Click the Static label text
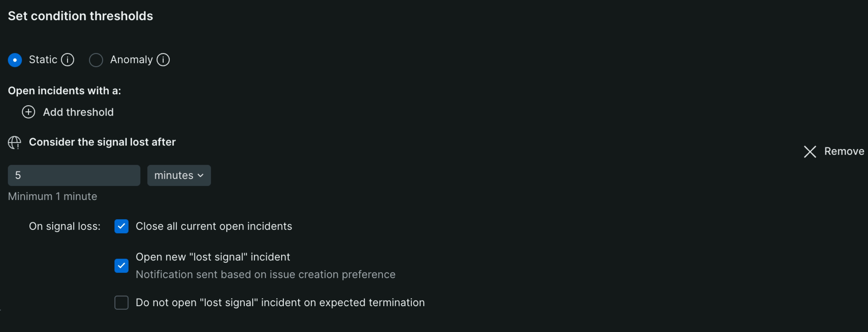Image resolution: width=868 pixels, height=332 pixels. click(x=43, y=60)
